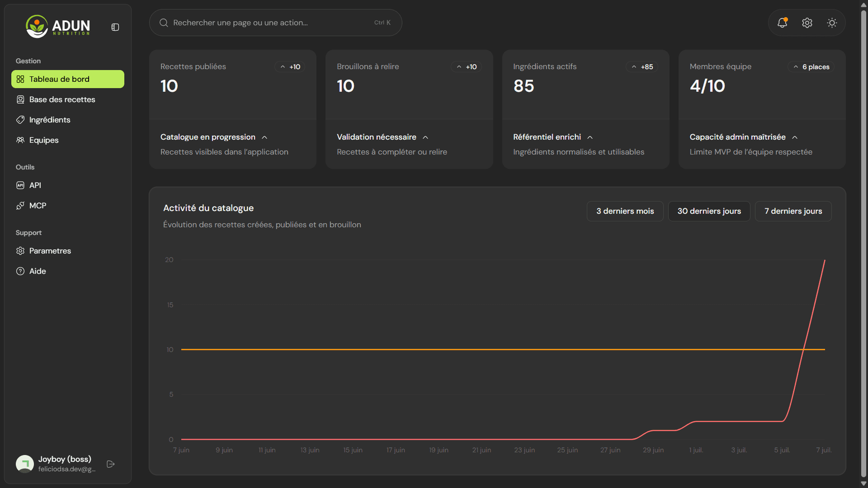The height and width of the screenshot is (488, 868).
Task: Select the 30 derniers jours range
Action: coord(709,211)
